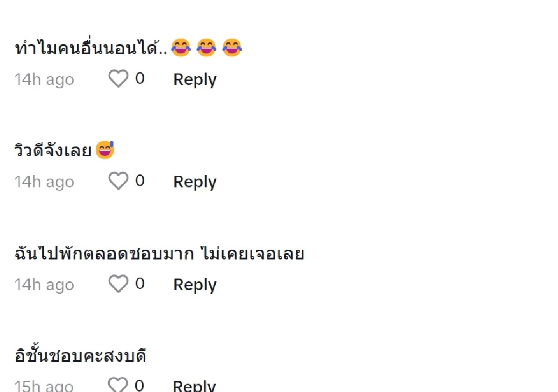
Task: Click Reply on the '15h ago' comment
Action: pos(194,385)
